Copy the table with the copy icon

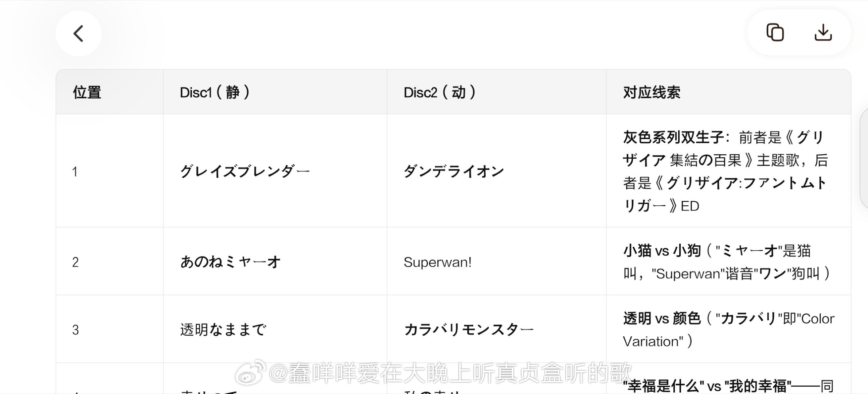point(775,33)
